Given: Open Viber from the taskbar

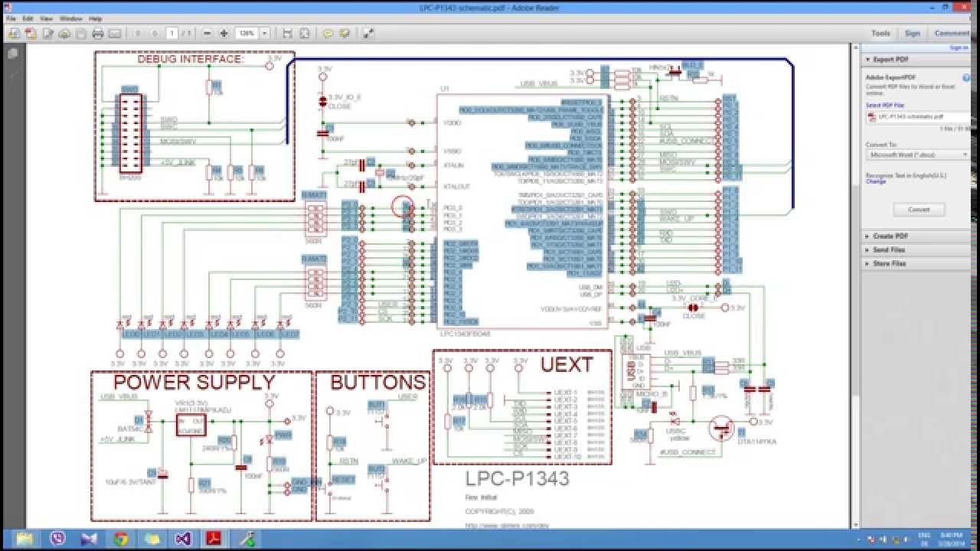Looking at the screenshot, I should [x=57, y=539].
